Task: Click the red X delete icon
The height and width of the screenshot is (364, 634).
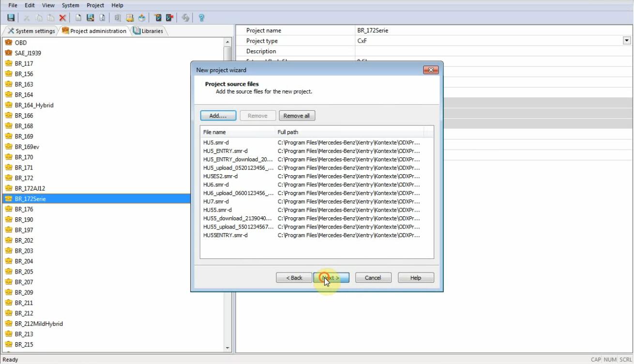Action: click(x=62, y=18)
